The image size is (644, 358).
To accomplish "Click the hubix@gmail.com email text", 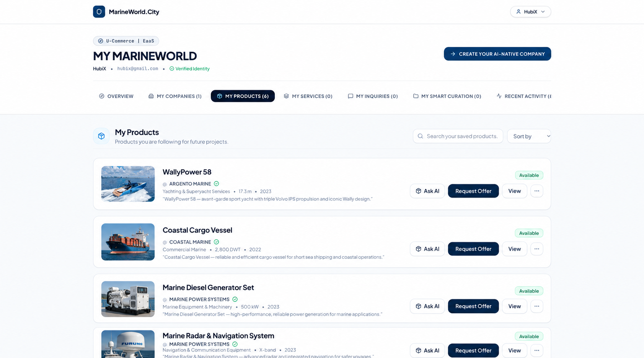I will [x=138, y=69].
